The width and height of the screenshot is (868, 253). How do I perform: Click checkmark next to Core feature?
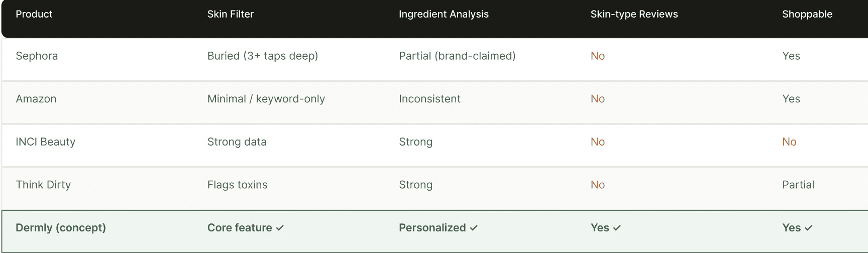coord(280,228)
